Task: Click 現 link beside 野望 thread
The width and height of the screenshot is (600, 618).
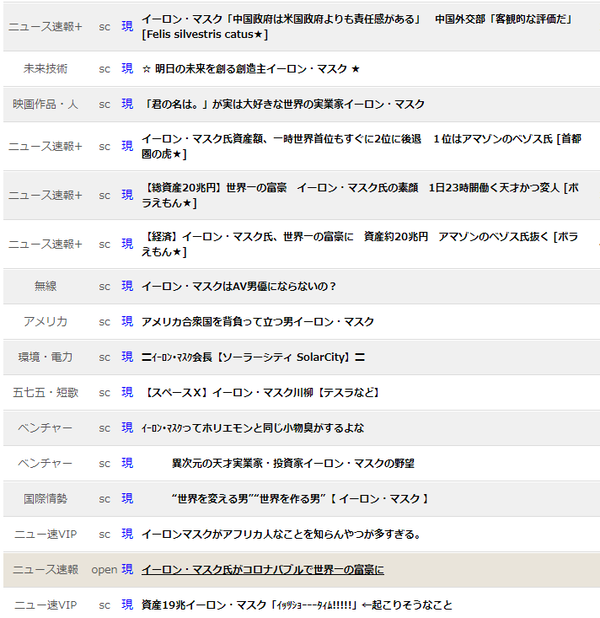Action: (x=127, y=463)
